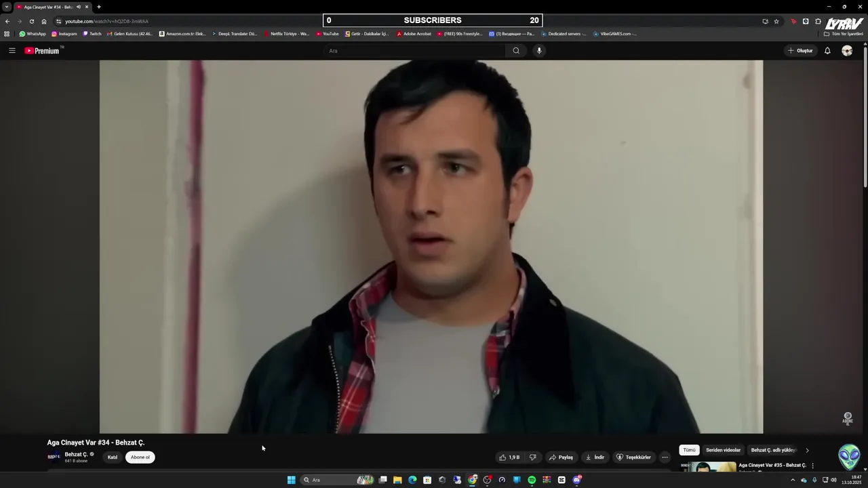Click the search magnifier button
Image resolution: width=868 pixels, height=488 pixels.
[x=516, y=51]
